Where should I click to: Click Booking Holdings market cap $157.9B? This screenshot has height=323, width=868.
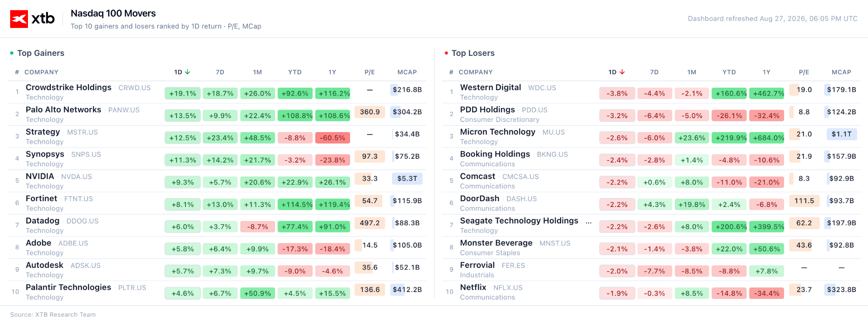[842, 157]
